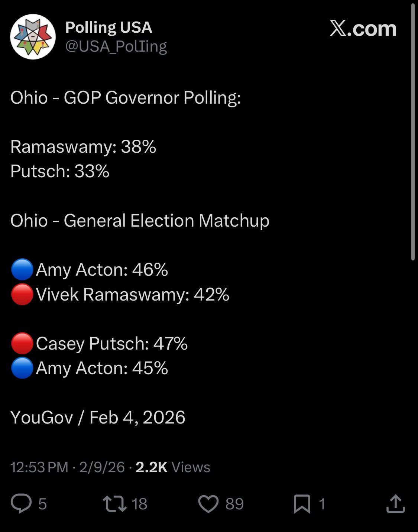
Task: Click the @USA_PolIing handle
Action: pos(116,46)
